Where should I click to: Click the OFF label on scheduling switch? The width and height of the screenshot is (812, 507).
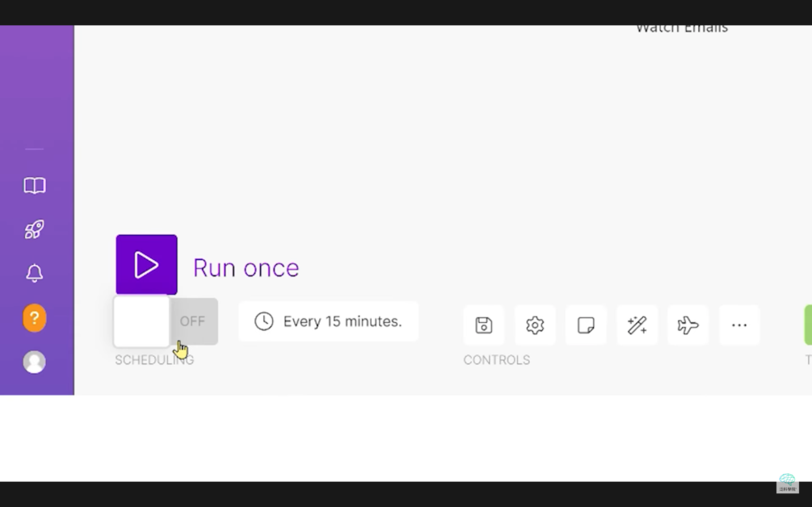point(192,321)
